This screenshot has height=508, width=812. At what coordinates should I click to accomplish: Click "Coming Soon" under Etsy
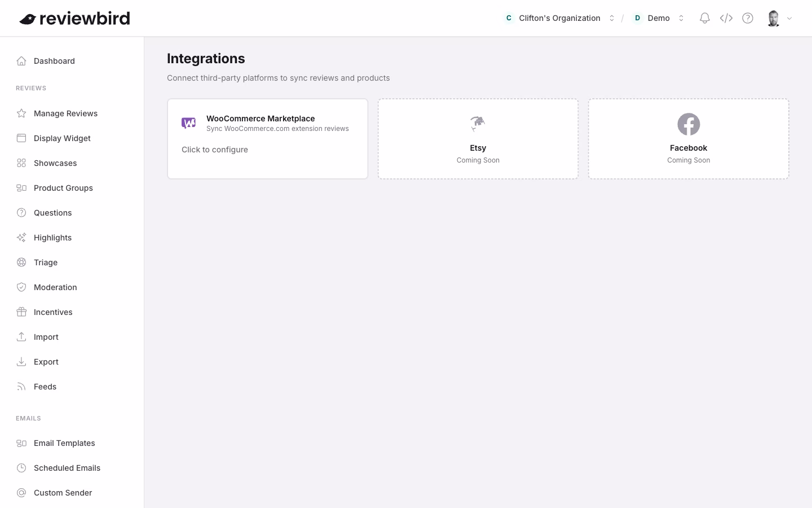point(478,160)
